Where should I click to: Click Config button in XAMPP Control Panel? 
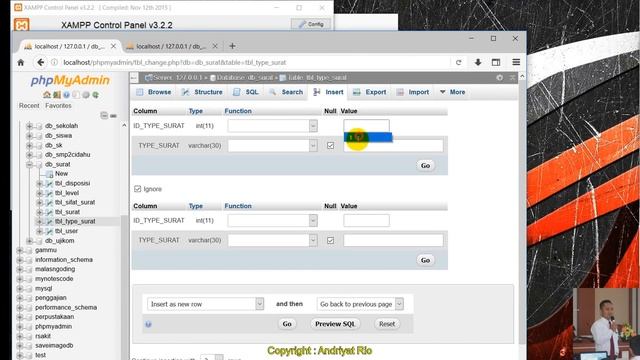[311, 24]
